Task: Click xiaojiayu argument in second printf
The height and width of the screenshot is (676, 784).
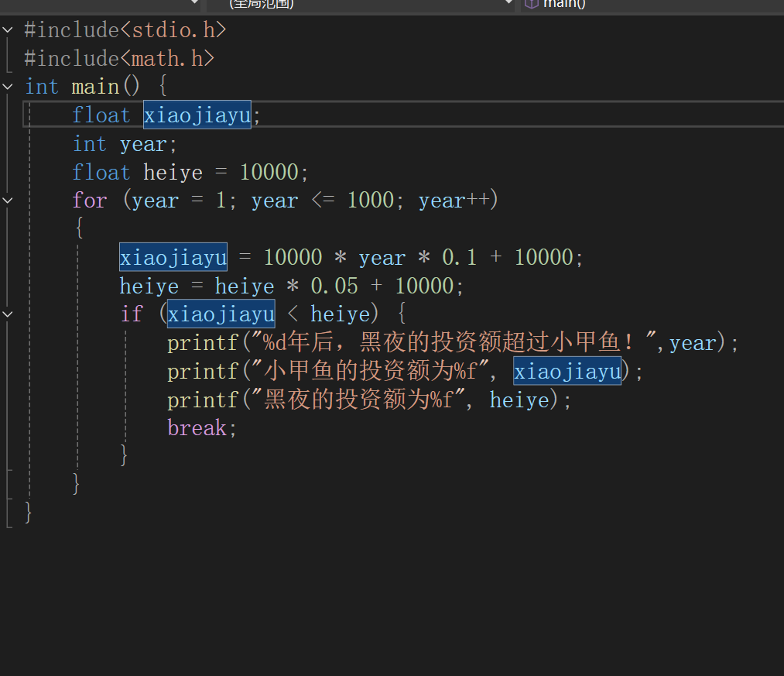Action: click(567, 371)
